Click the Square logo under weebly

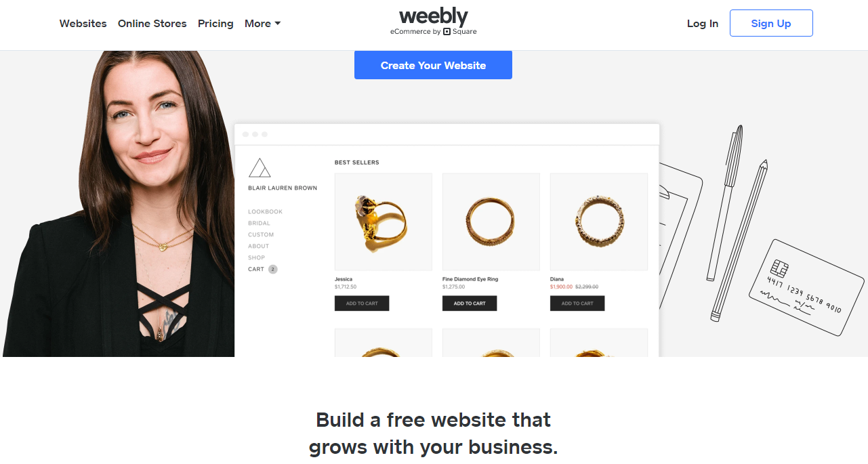[447, 32]
